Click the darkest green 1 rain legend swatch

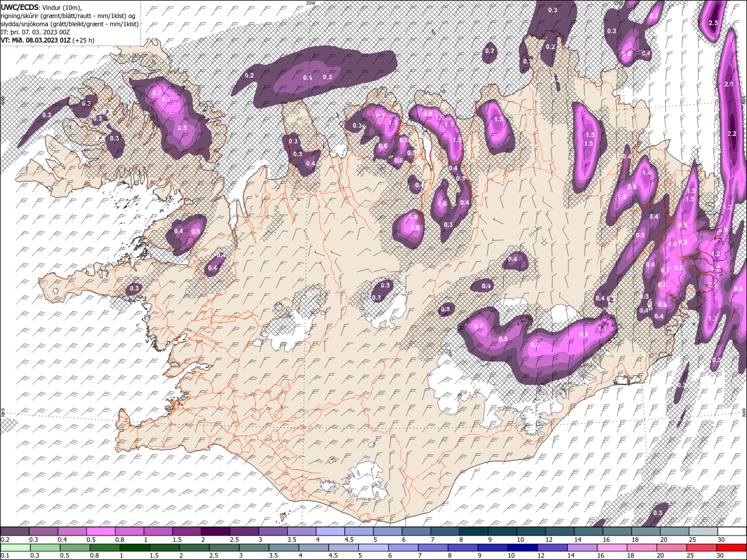[135, 547]
